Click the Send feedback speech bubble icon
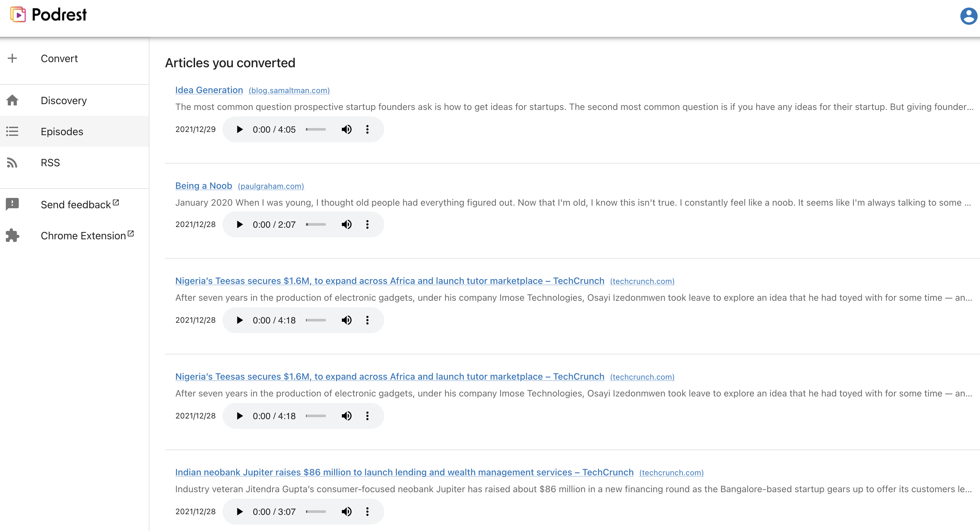 [x=12, y=204]
